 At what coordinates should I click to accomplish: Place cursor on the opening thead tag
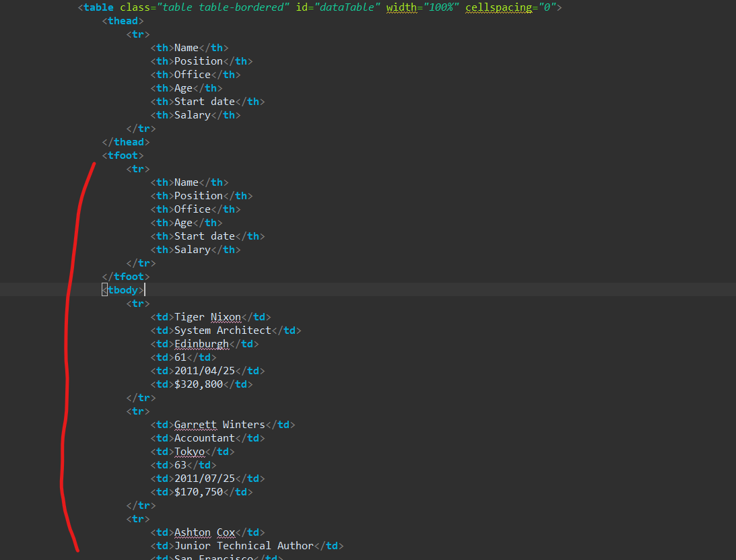coord(123,21)
